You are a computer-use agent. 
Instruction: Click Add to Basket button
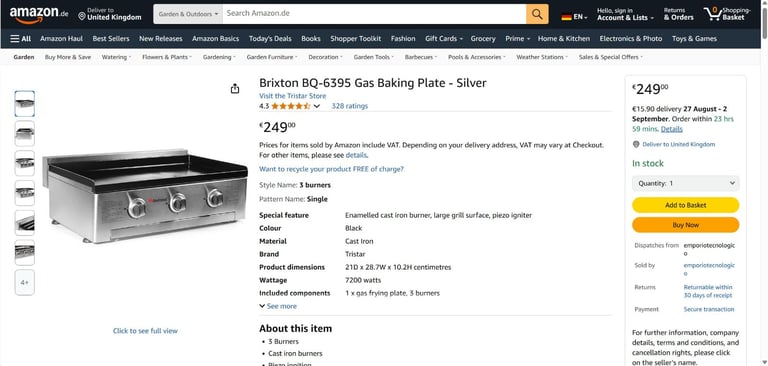click(x=685, y=205)
